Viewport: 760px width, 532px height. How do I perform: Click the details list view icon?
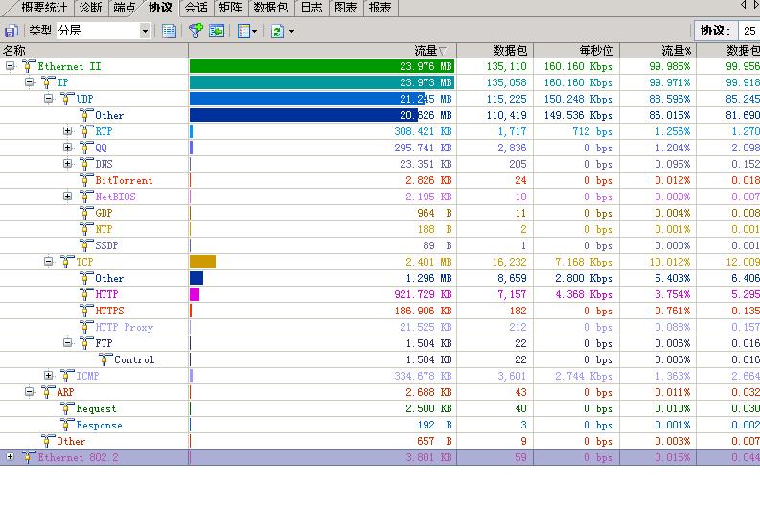170,31
